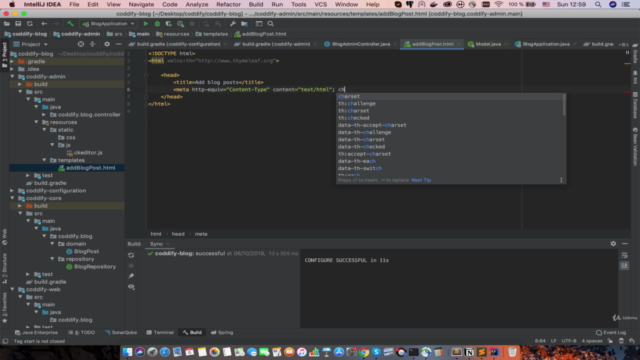Click the Back navigation arrow
640x360 pixels.
pyautogui.click(x=44, y=24)
